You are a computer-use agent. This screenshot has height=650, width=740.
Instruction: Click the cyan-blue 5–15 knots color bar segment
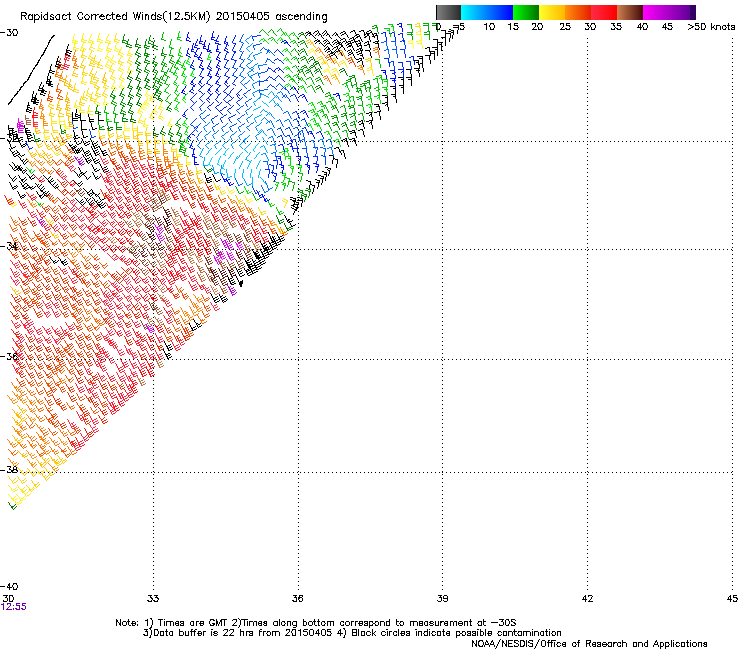(x=487, y=12)
